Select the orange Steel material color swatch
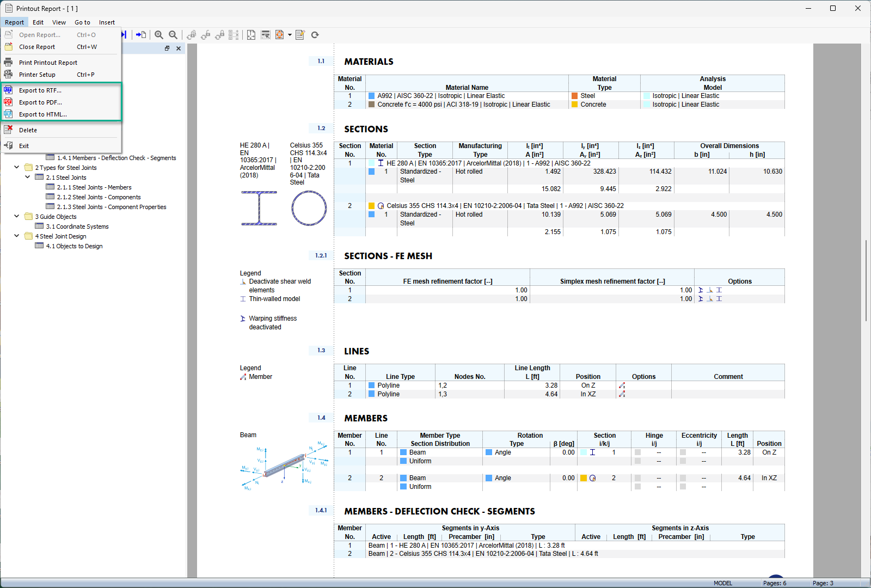The width and height of the screenshot is (871, 588). click(x=573, y=95)
